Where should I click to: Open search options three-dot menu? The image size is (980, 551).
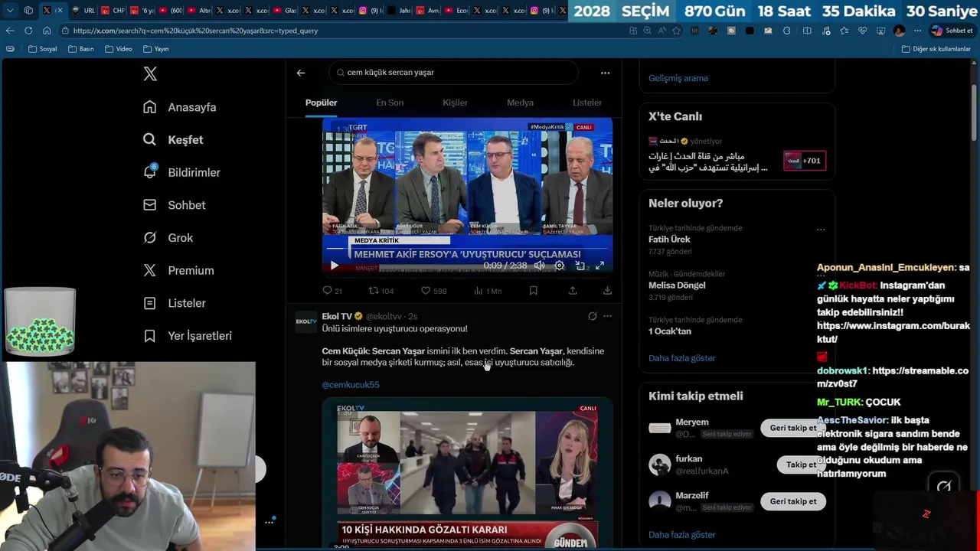click(x=605, y=73)
